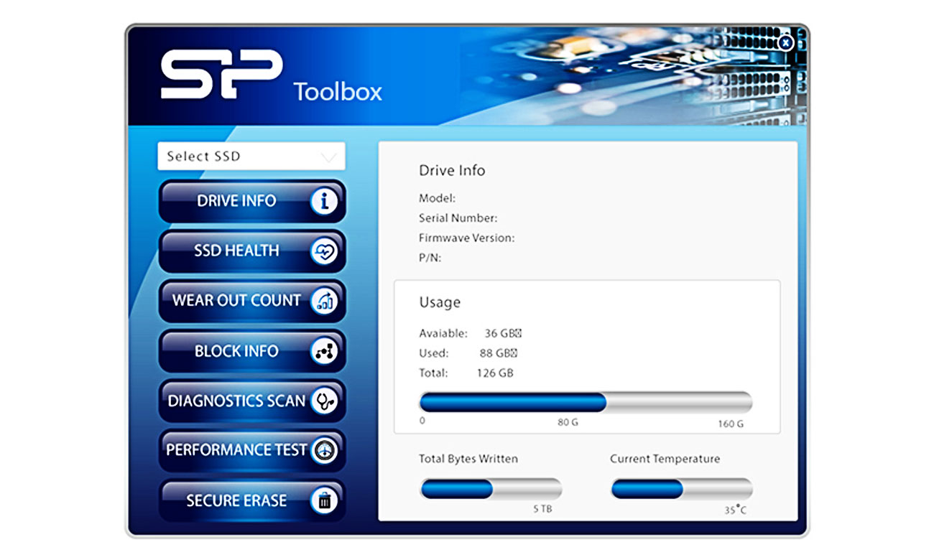Click the trash icon on Secure Erase
This screenshot has height=560, width=934.
click(x=324, y=500)
